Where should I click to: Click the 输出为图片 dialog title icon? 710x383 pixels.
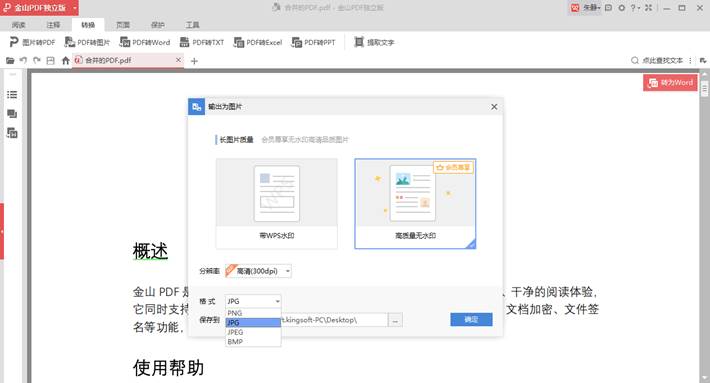point(197,107)
